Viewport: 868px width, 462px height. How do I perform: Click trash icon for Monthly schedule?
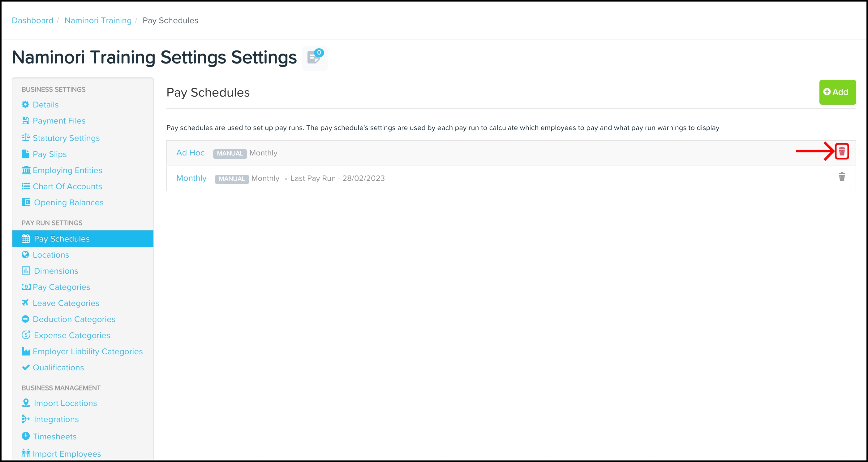[841, 177]
